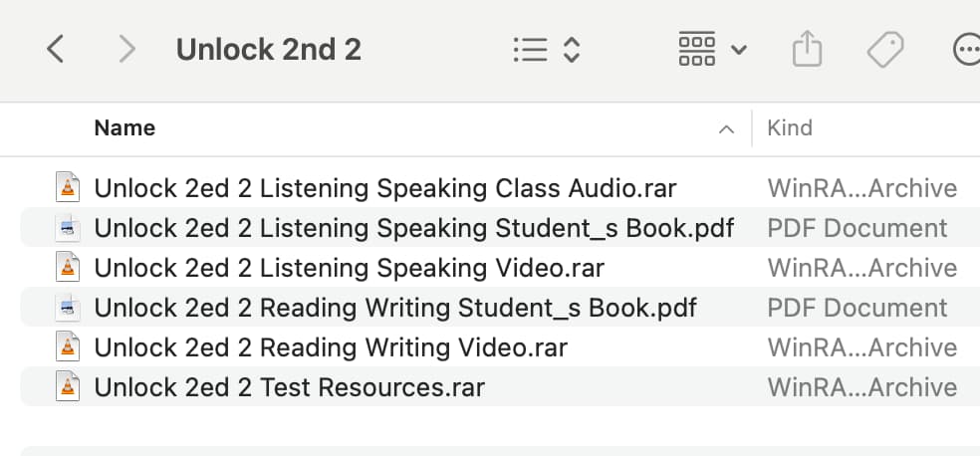Sort files by the Name column
Image resolution: width=980 pixels, height=456 pixels.
coord(125,128)
